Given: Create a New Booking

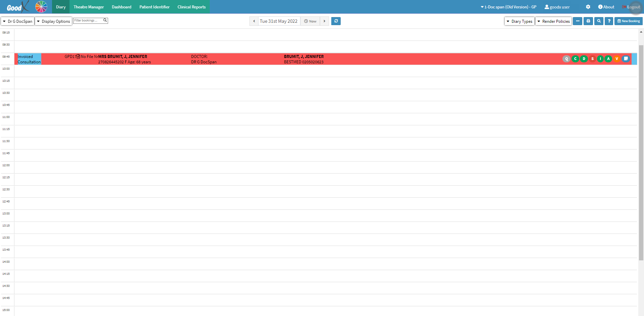Looking at the screenshot, I should 629,21.
